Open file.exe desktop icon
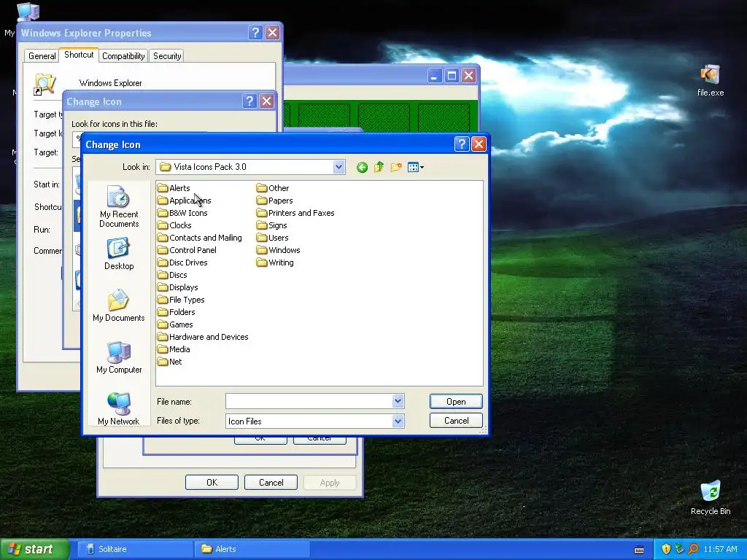The width and height of the screenshot is (747, 560). pyautogui.click(x=711, y=80)
